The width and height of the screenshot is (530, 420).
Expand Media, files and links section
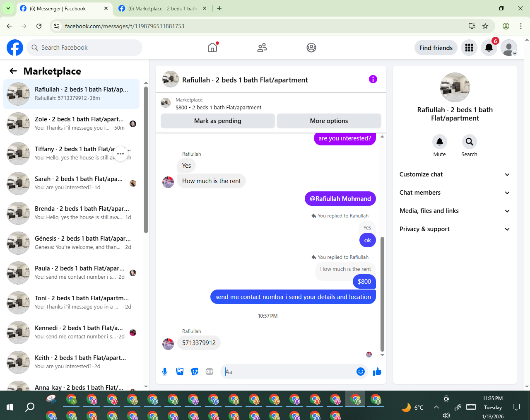pos(455,211)
